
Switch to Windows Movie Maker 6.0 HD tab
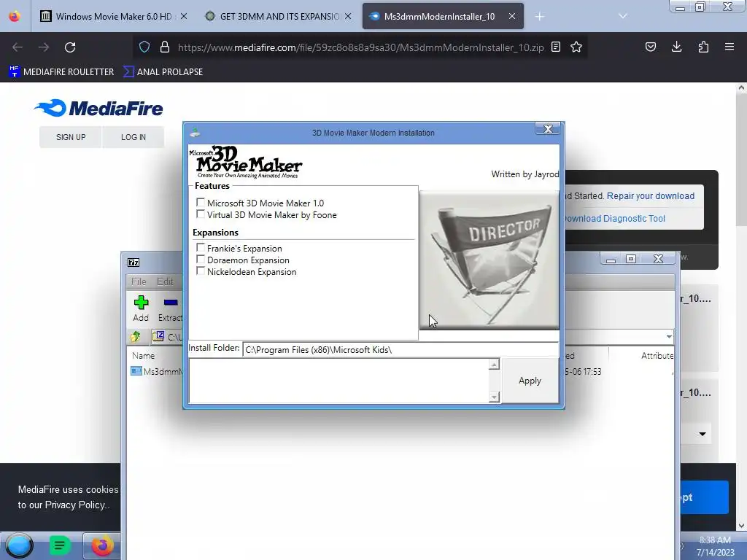click(x=114, y=16)
